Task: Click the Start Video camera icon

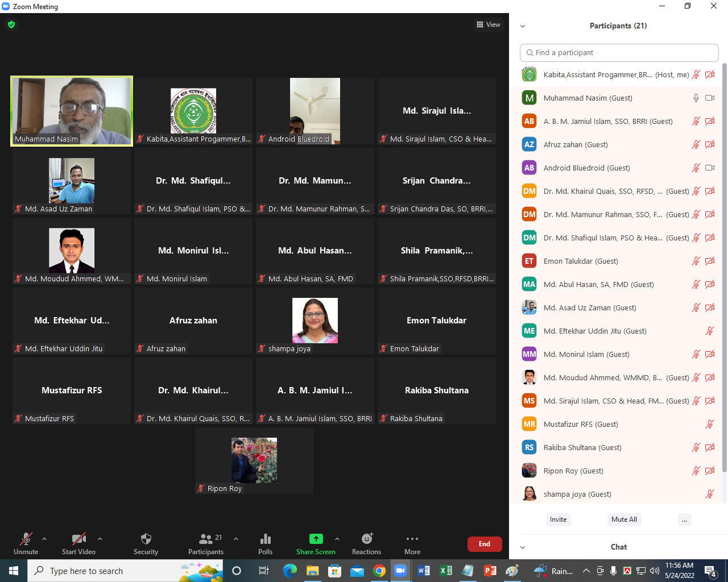Action: coord(78,539)
